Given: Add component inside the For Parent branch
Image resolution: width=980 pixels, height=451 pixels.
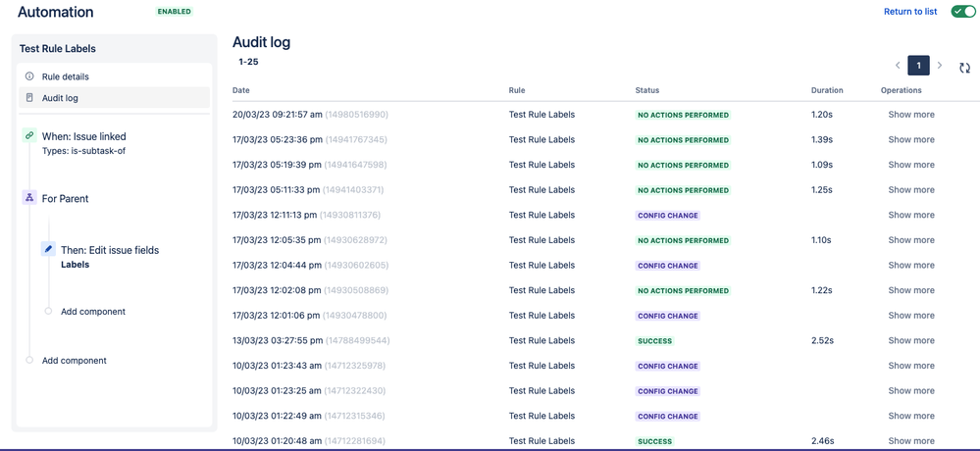Looking at the screenshot, I should click(93, 311).
